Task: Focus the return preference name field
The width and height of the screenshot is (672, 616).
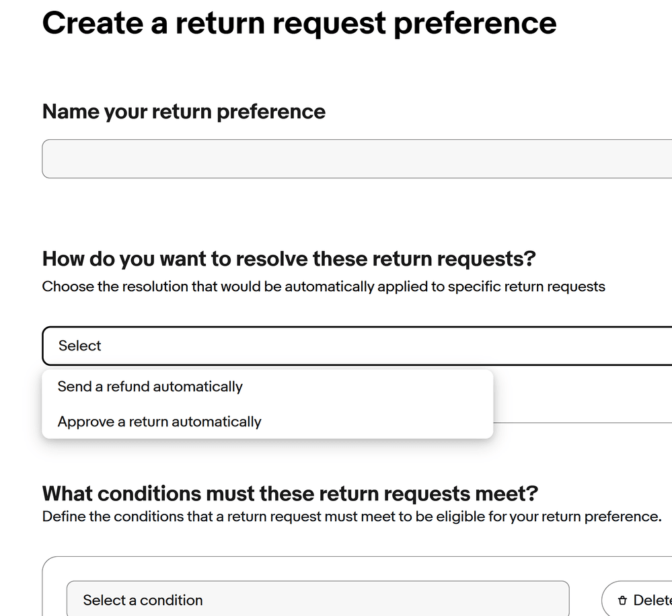Action: tap(357, 159)
